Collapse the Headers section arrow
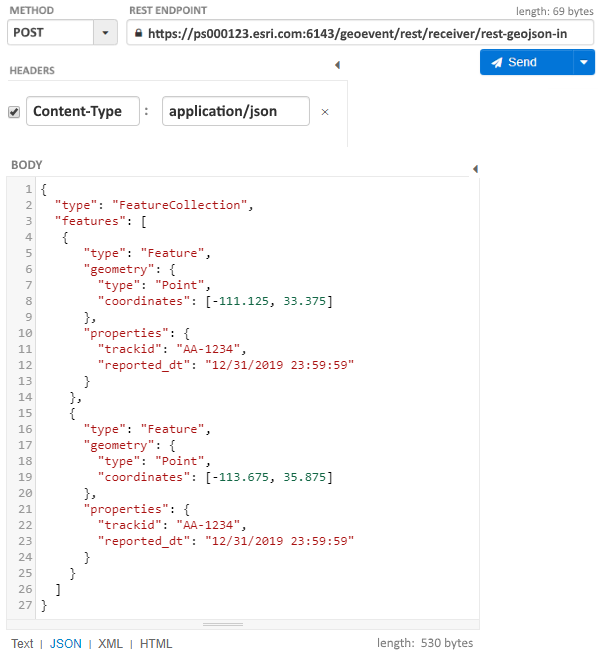This screenshot has width=598, height=653. pyautogui.click(x=337, y=65)
